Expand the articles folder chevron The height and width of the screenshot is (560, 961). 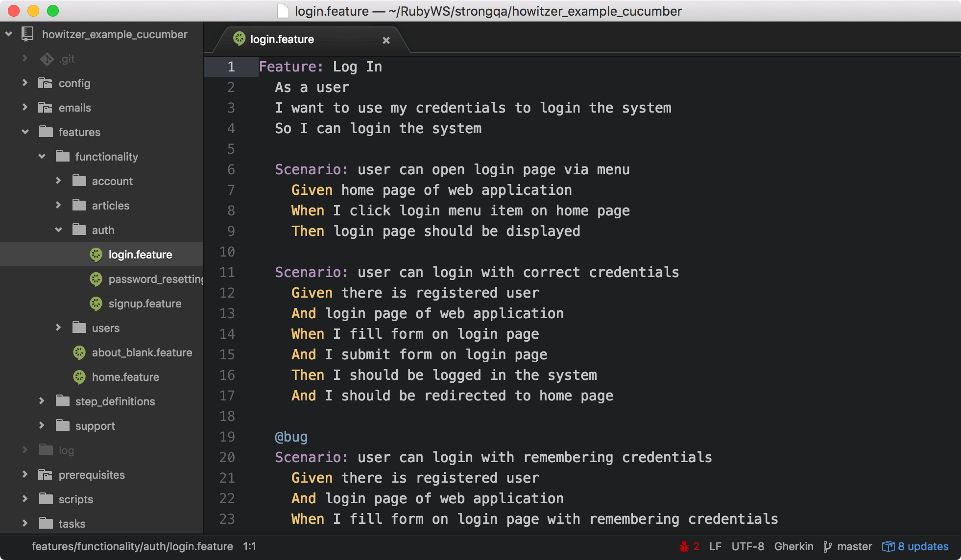(x=58, y=206)
